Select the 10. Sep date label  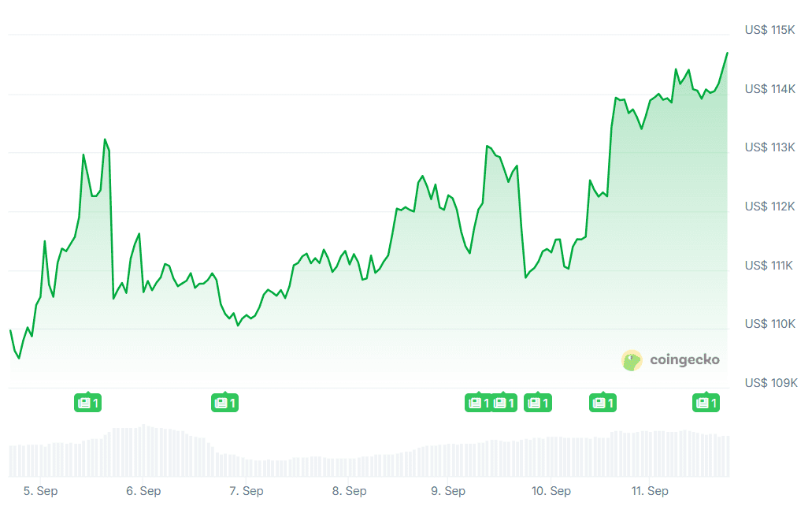(x=551, y=491)
